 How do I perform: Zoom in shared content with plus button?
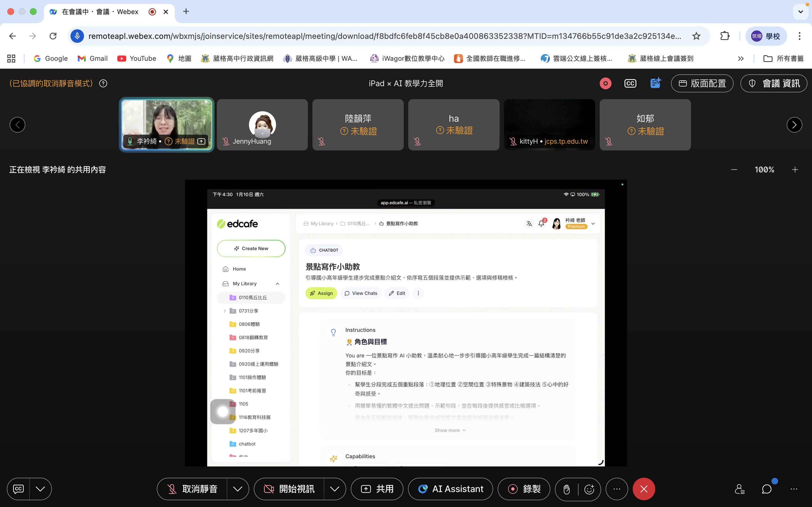pyautogui.click(x=795, y=170)
